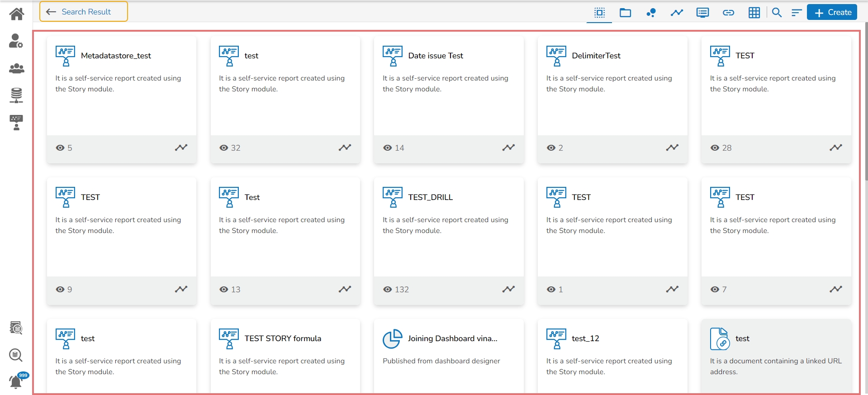The width and height of the screenshot is (868, 395).
Task: Open the story presenter sidebar icon
Action: [16, 123]
